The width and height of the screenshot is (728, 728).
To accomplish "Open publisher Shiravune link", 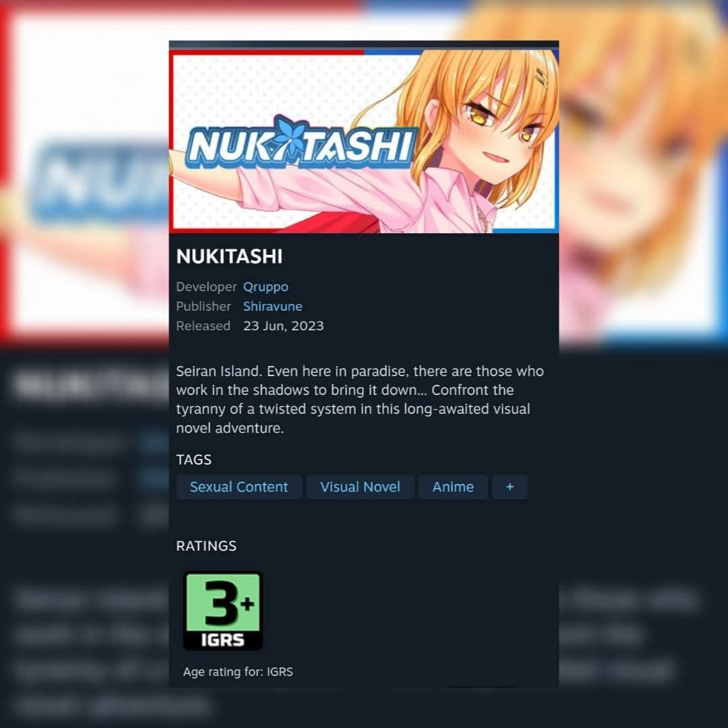I will pos(272,307).
